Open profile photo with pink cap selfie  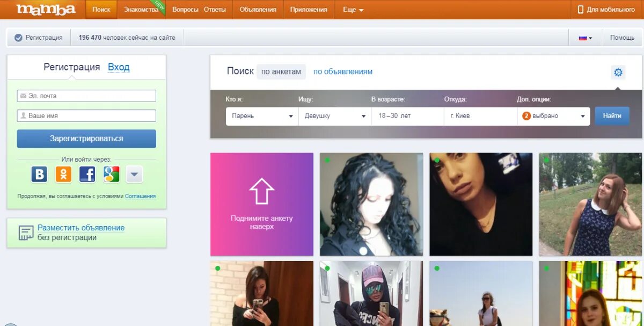[371, 294]
